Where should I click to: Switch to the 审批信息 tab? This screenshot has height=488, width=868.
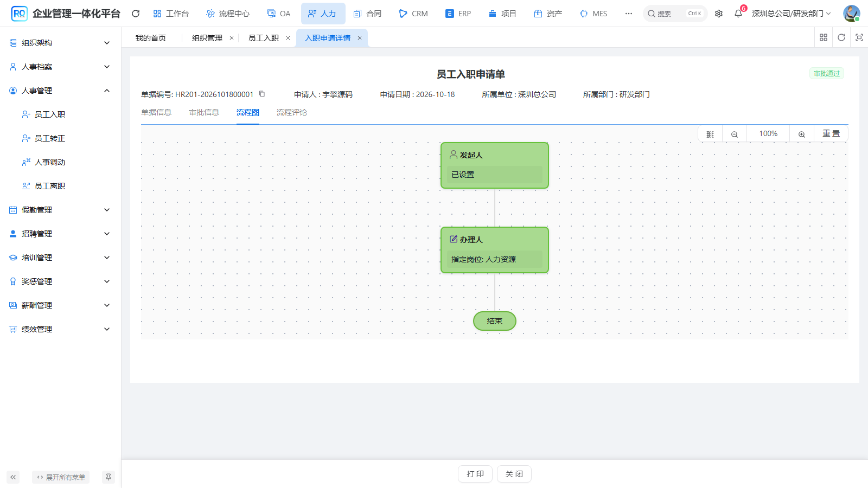point(204,112)
